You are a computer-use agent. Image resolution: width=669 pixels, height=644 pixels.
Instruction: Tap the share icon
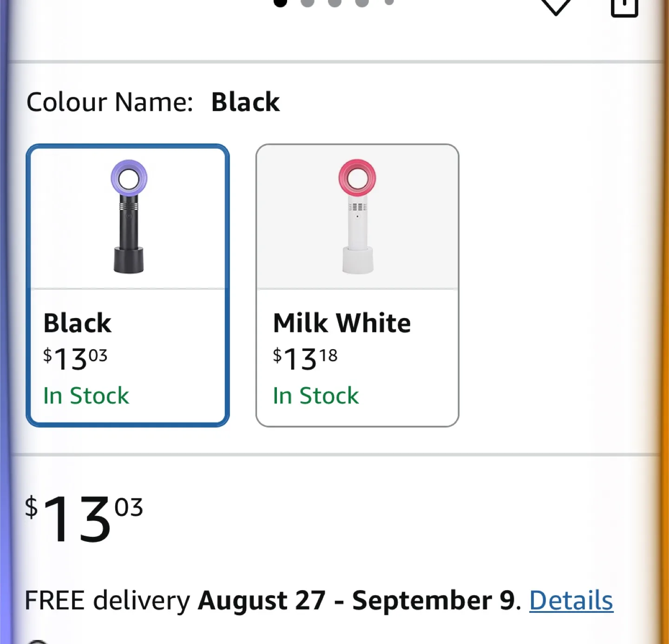pos(624,7)
